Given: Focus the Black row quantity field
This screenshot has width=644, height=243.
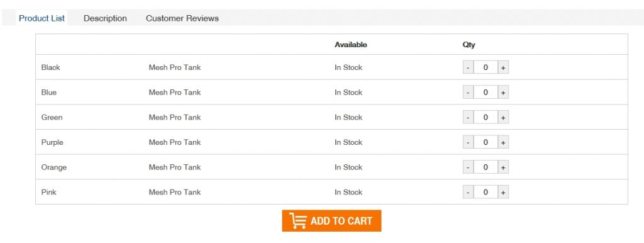Looking at the screenshot, I should click(x=486, y=67).
